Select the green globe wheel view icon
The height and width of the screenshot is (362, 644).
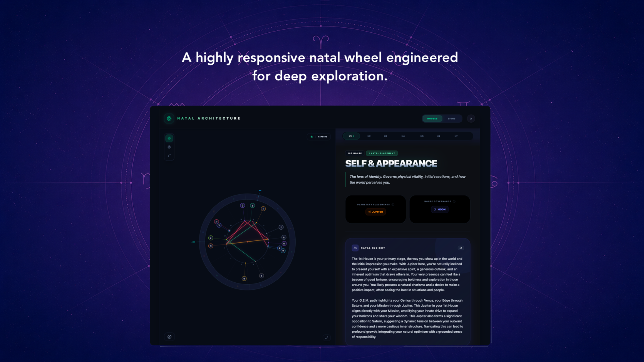point(169,138)
